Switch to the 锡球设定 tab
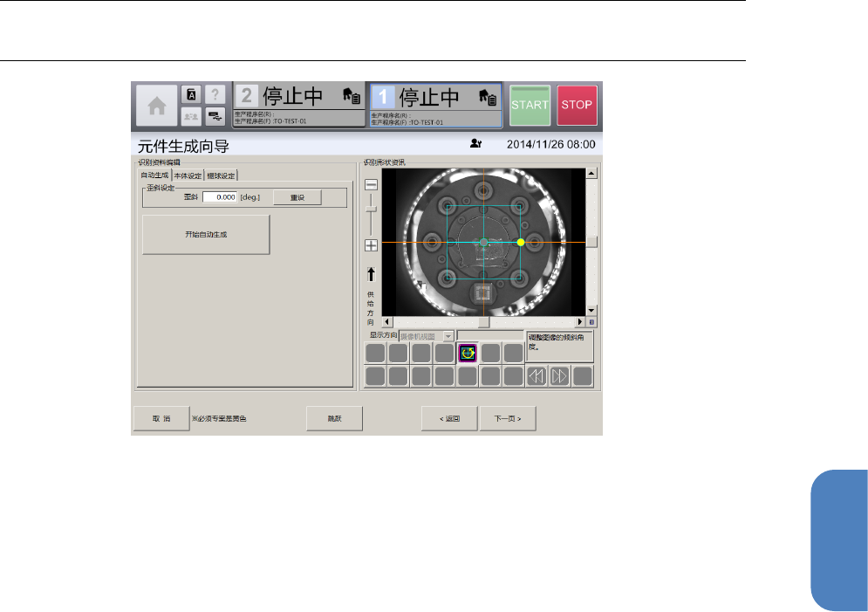Image resolution: width=868 pixels, height=612 pixels. [x=221, y=175]
